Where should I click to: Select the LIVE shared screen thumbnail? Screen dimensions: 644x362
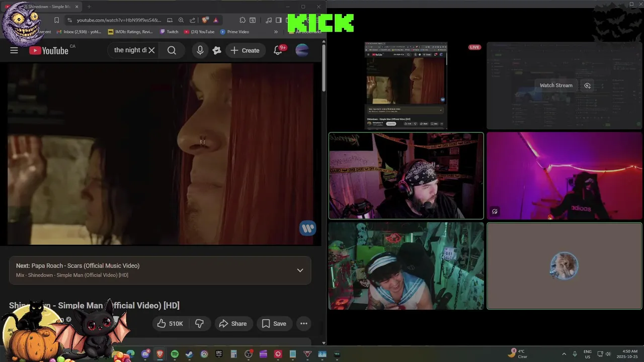pyautogui.click(x=406, y=85)
